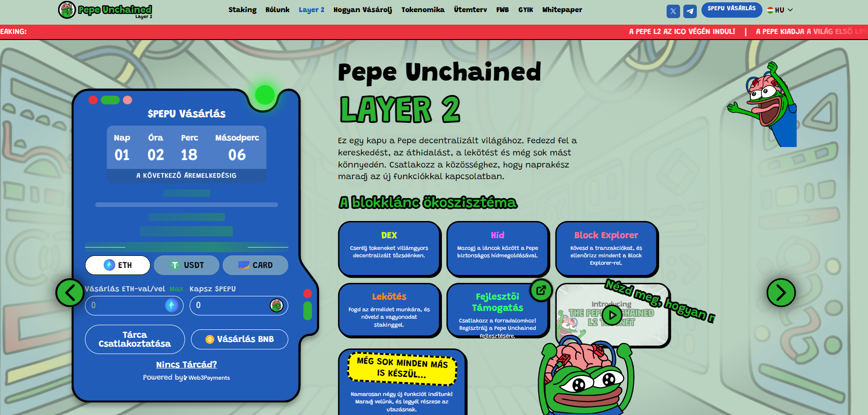Open Hogyan Vásárolj page
This screenshot has width=868, height=415.
(x=362, y=10)
